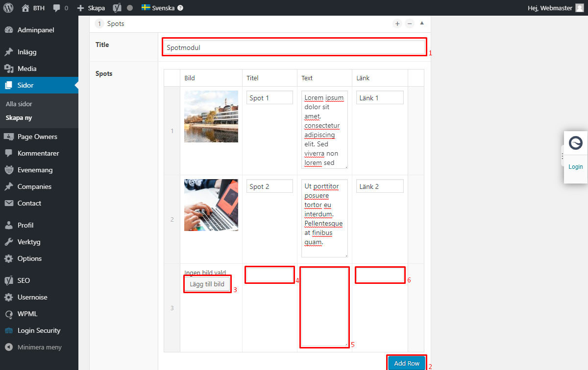The height and width of the screenshot is (370, 588).
Task: Click the side tab circular logo icon
Action: click(x=576, y=143)
